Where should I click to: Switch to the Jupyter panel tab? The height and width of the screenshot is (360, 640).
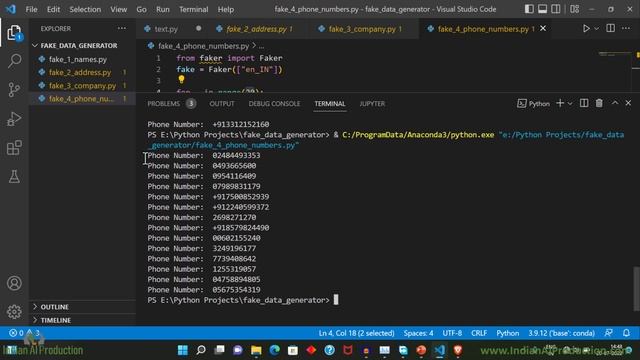coord(372,104)
